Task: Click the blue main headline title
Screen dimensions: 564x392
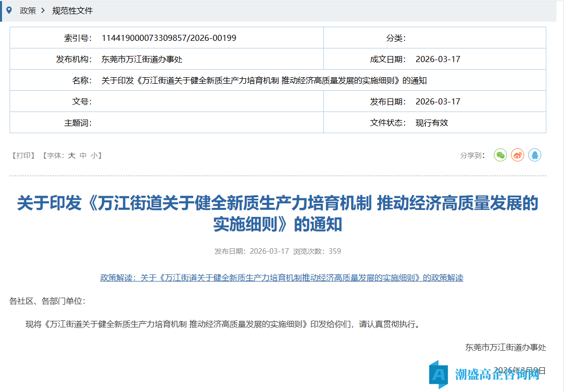Action: coord(277,213)
